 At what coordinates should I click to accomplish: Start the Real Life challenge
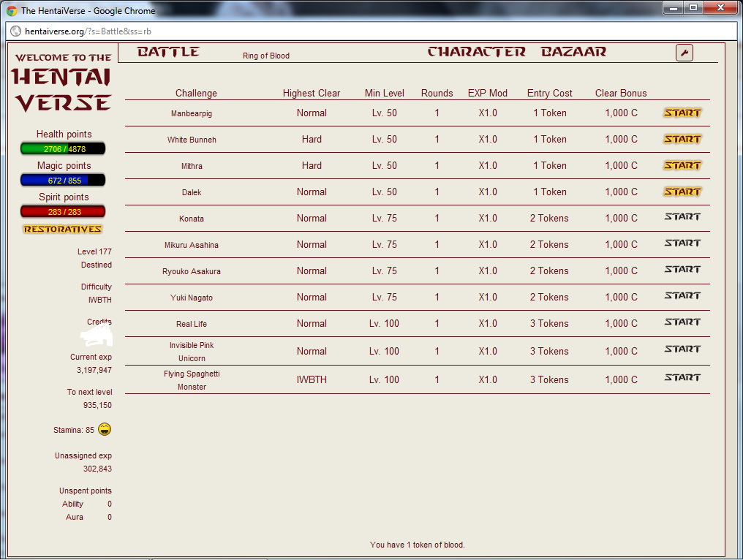[x=682, y=322]
